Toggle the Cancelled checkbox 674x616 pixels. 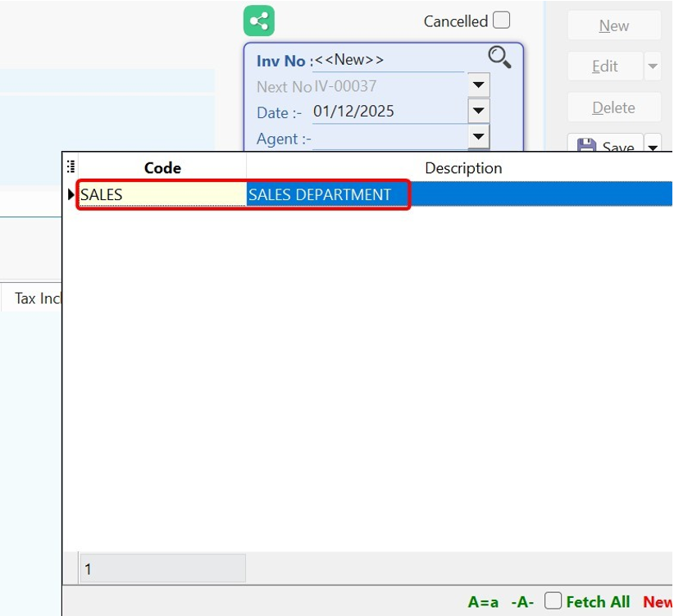point(501,19)
